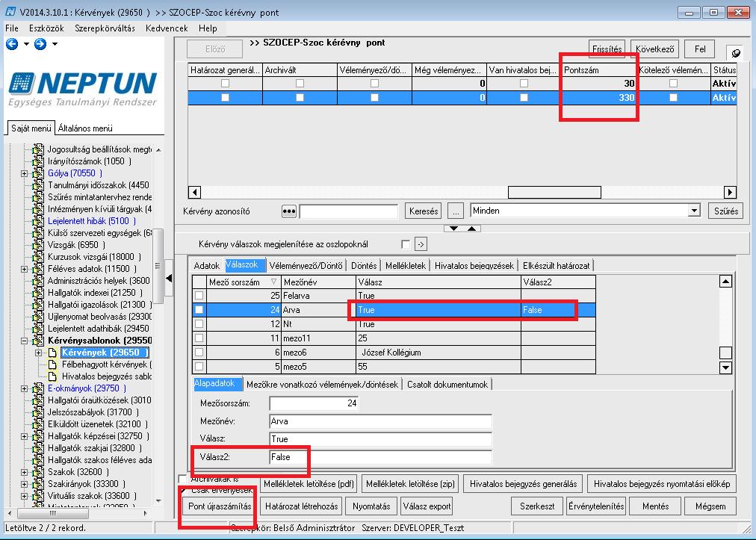This screenshot has height=540, width=756.
Task: Click the Határozat létrehozás button
Action: click(x=301, y=506)
